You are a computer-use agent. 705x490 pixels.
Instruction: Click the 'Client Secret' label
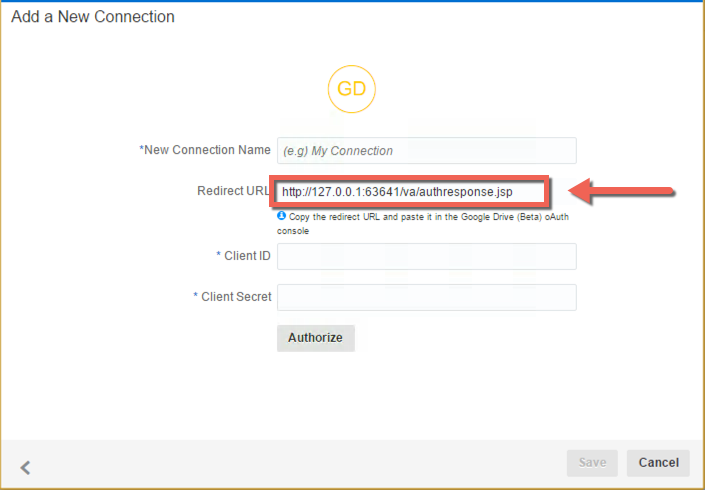coord(232,297)
